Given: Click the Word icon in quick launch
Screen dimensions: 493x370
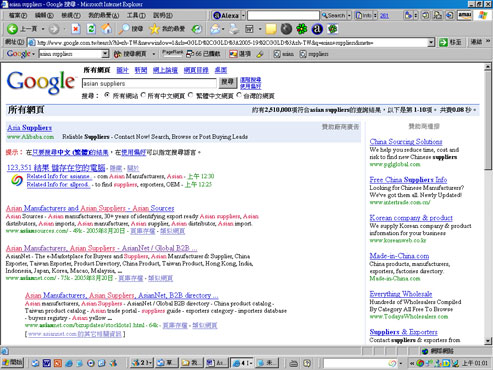Looking at the screenshot, I should point(46,363).
